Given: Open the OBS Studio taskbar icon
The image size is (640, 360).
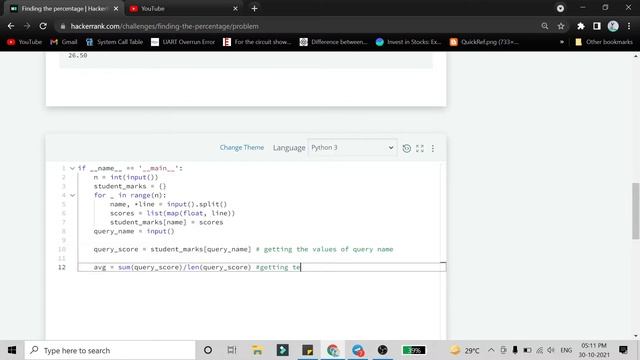Looking at the screenshot, I should click(x=382, y=350).
